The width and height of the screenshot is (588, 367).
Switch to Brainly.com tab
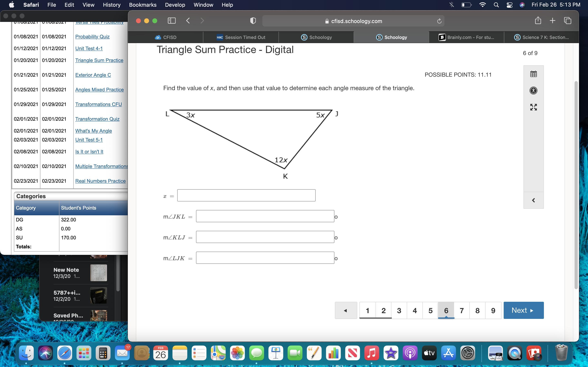coord(466,37)
